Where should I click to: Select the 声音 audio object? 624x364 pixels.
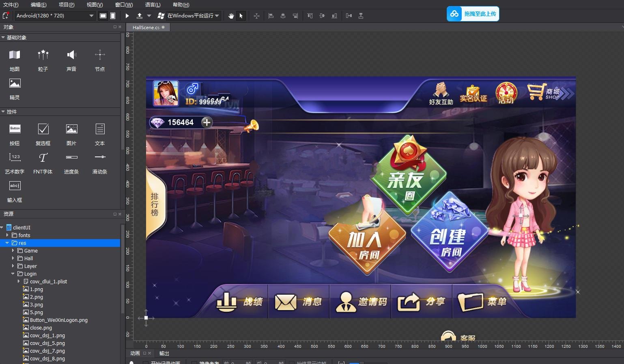71,60
